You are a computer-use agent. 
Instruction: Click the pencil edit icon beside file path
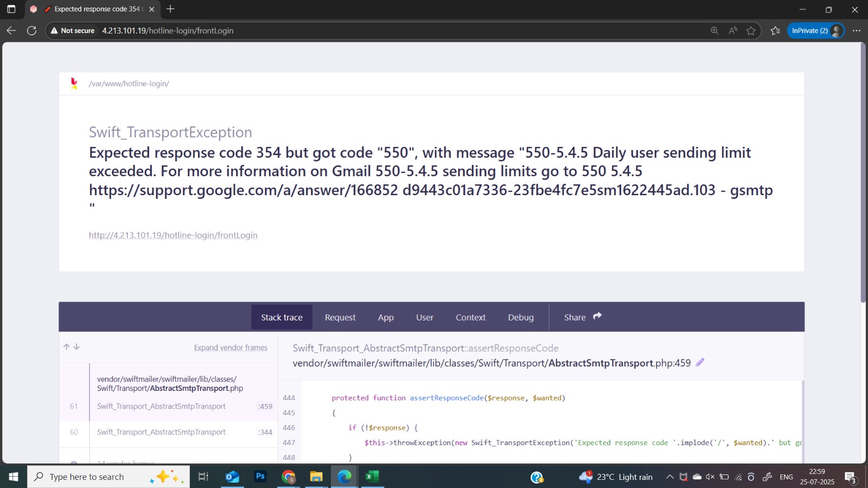point(700,363)
